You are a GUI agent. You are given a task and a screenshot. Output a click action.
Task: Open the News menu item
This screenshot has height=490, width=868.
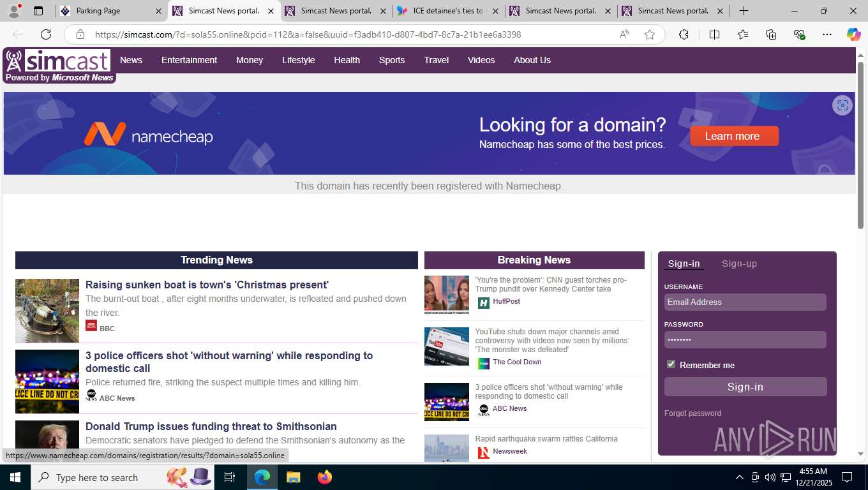tap(131, 60)
